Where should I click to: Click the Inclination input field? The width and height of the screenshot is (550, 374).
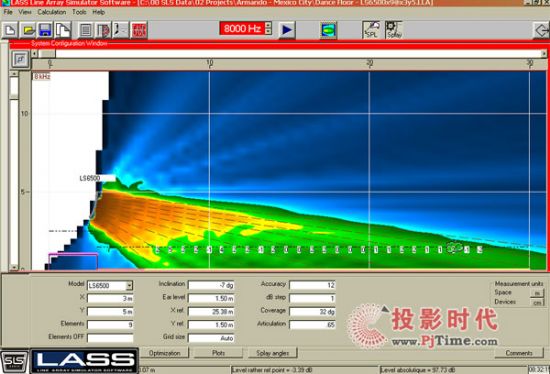211,285
